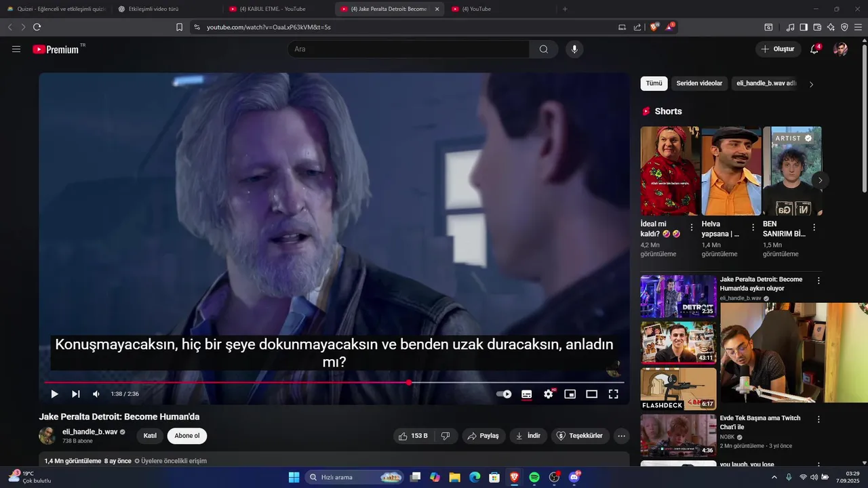Download the video via İndir
Image resolution: width=868 pixels, height=488 pixels.
point(528,436)
